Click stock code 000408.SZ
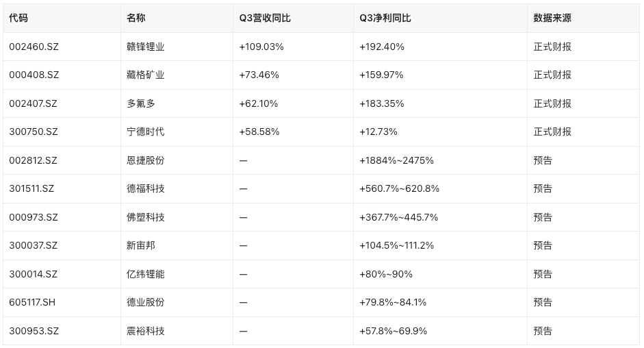This screenshot has width=644, height=348. click(x=34, y=75)
